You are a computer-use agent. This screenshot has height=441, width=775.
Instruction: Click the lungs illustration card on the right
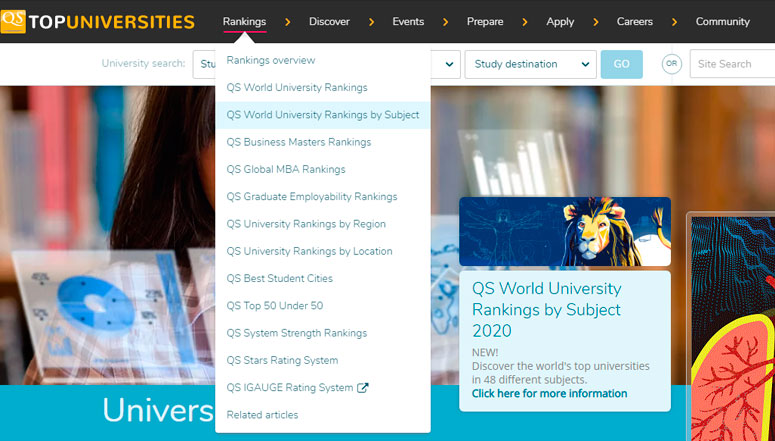click(732, 327)
